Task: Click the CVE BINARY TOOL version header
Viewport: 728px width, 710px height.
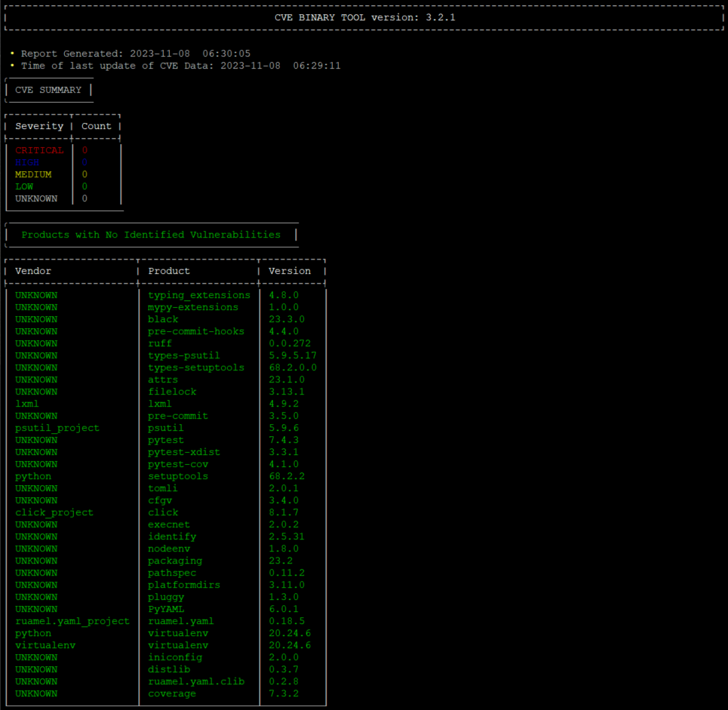Action: tap(364, 17)
